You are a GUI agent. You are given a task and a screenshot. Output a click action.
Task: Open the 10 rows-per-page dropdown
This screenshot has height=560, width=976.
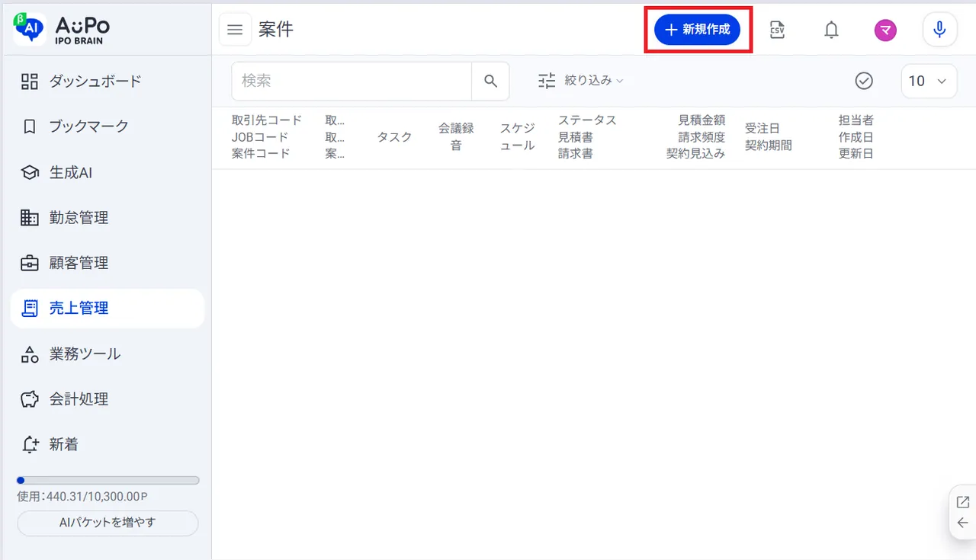pyautogui.click(x=929, y=81)
